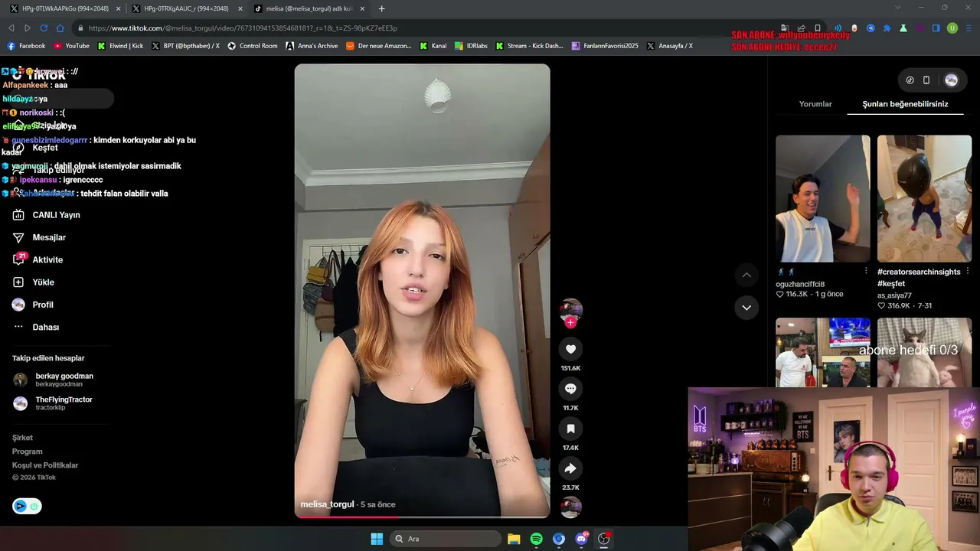980x551 pixels.
Task: Open melisa_torgul username on the video
Action: 328,504
